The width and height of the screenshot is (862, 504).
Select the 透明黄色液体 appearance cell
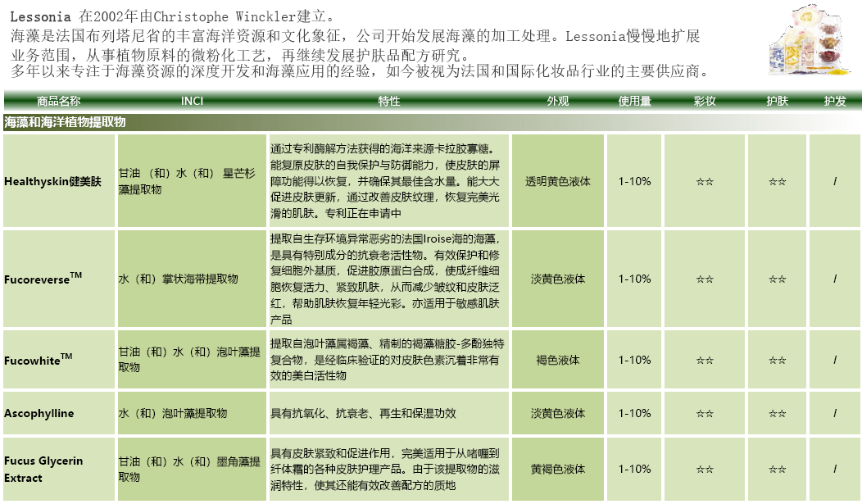(557, 181)
